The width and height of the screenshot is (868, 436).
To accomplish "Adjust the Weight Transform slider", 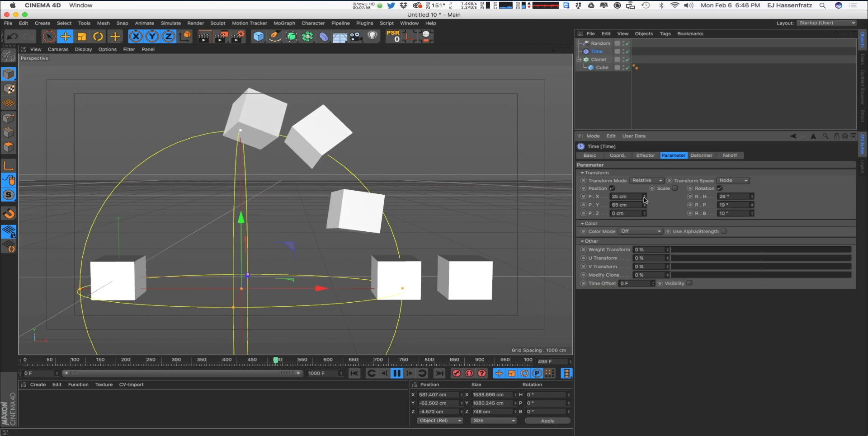I will point(761,249).
